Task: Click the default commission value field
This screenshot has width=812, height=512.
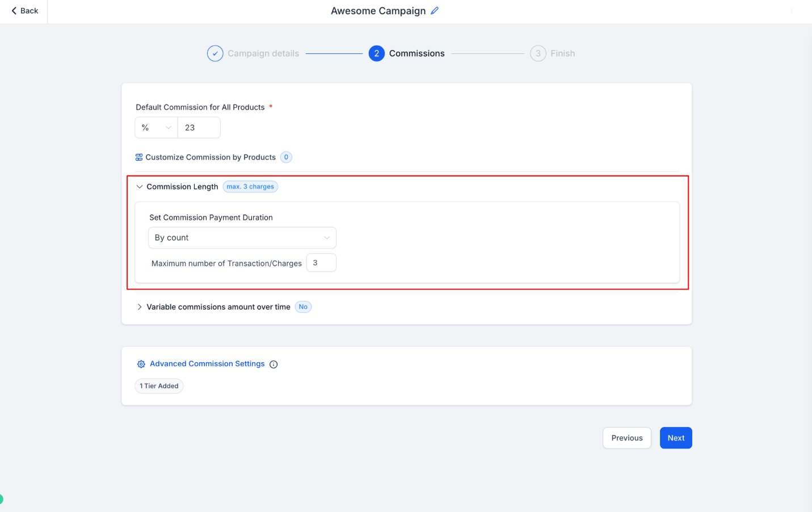Action: [199, 128]
